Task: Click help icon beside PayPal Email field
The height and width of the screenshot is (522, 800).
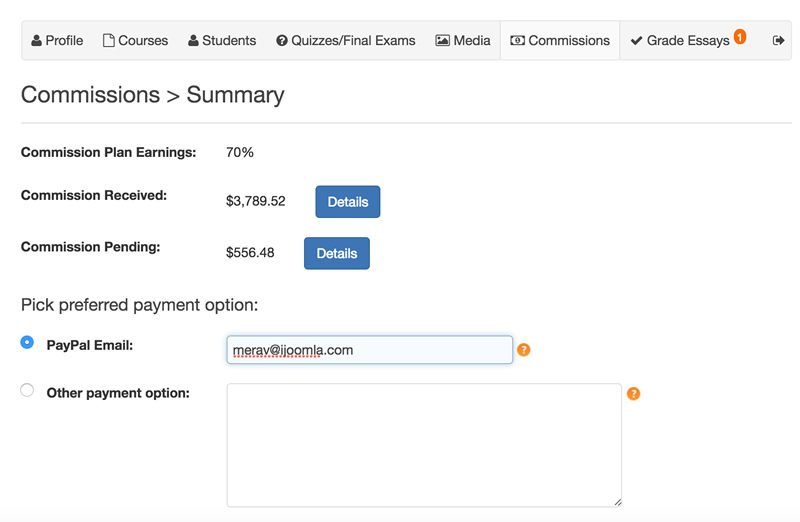Action: (523, 350)
